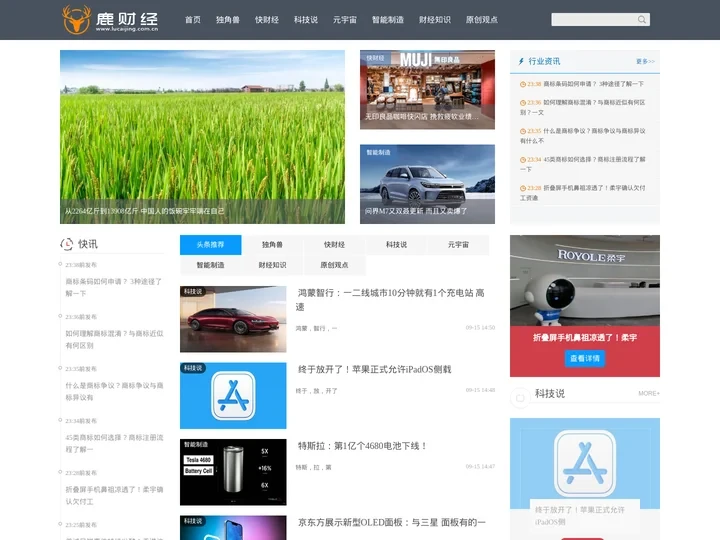
Task: Open the ROYOLE 柔宇 sidebar image
Action: click(x=585, y=281)
